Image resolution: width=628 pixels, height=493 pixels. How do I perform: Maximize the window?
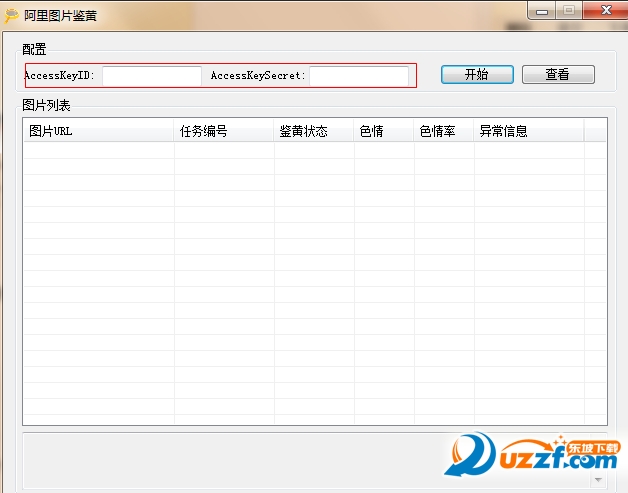(569, 11)
